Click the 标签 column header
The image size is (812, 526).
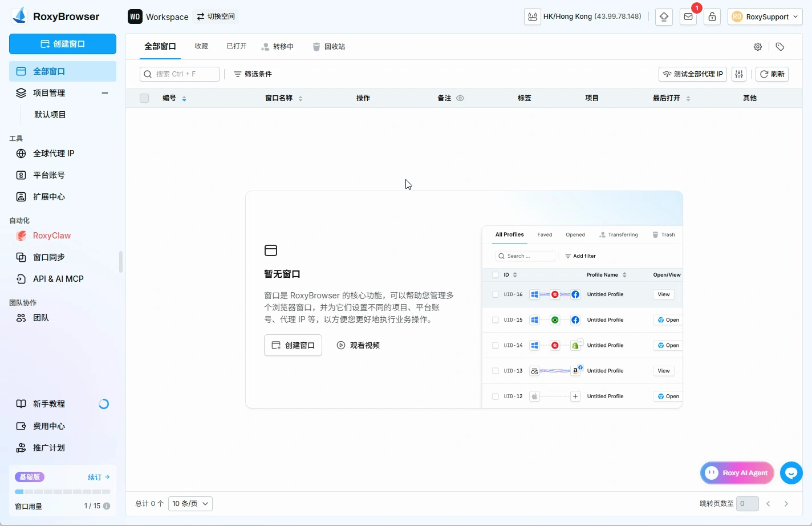click(525, 98)
